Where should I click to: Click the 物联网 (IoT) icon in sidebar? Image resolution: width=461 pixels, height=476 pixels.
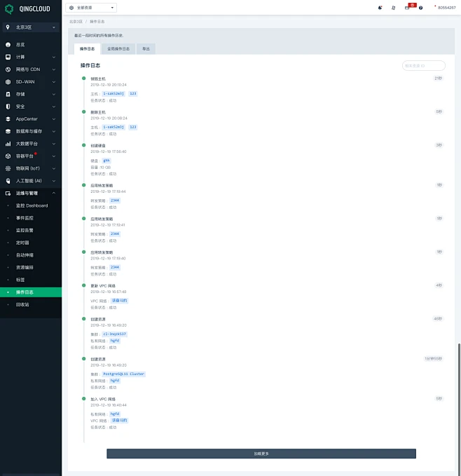8,168
